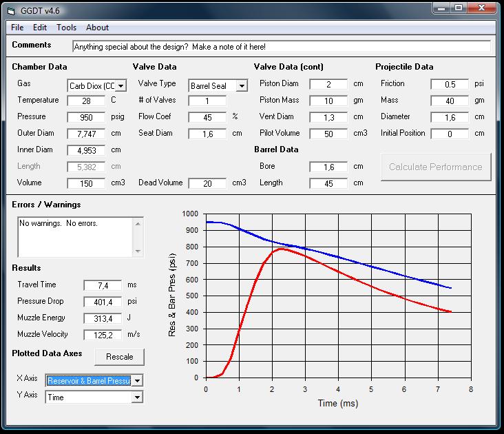Open the Edit menu
This screenshot has width=504, height=434.
pyautogui.click(x=40, y=28)
